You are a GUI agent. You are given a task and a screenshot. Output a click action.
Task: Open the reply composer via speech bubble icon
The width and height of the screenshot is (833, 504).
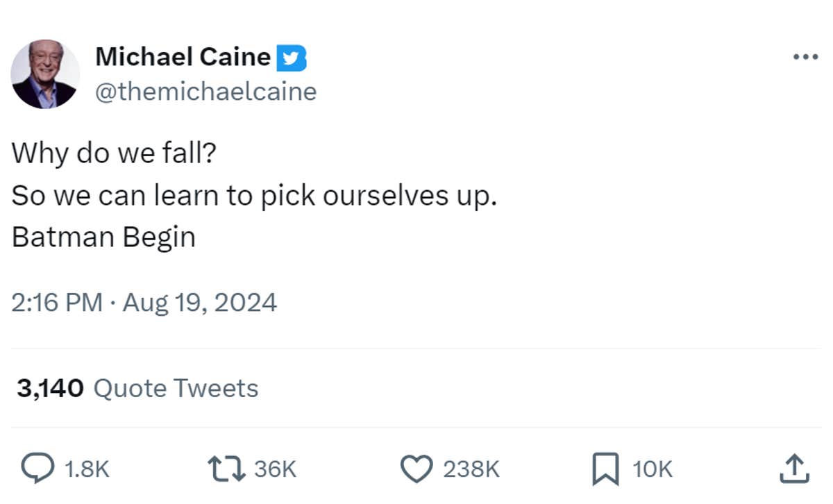38,469
